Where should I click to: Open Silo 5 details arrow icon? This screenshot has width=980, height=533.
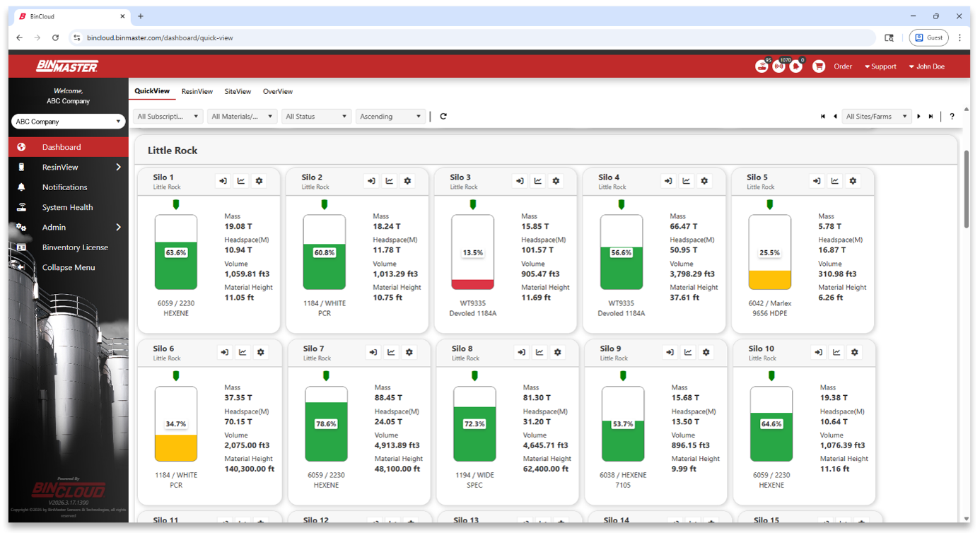(x=817, y=181)
